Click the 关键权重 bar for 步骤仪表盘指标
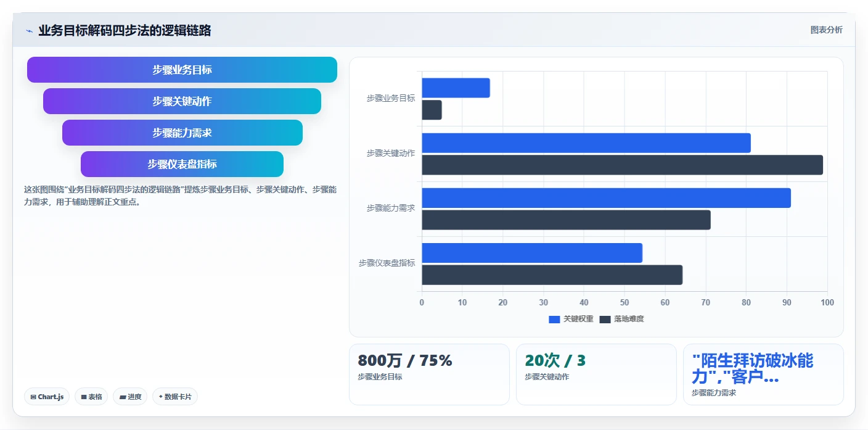868x430 pixels. (532, 252)
